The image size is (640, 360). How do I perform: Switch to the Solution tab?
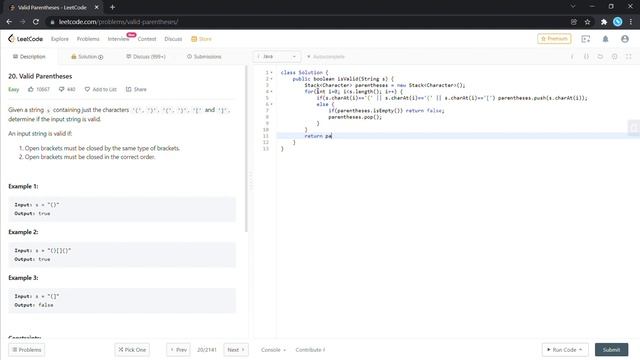pos(87,57)
